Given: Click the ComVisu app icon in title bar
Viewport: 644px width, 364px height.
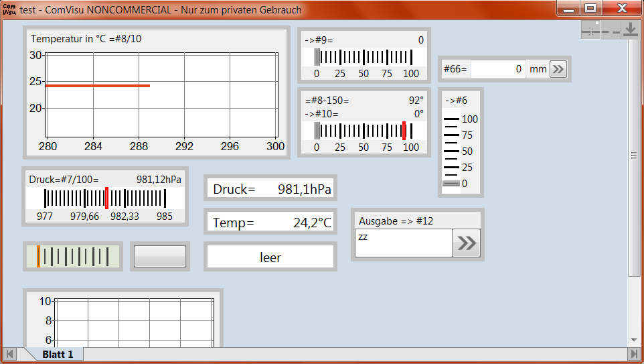Looking at the screenshot, I should click(x=9, y=9).
